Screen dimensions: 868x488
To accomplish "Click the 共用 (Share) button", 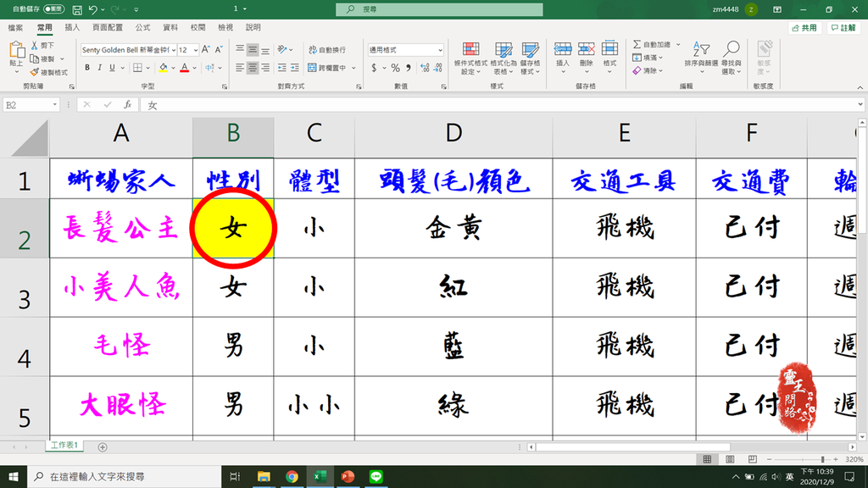I will click(x=804, y=28).
